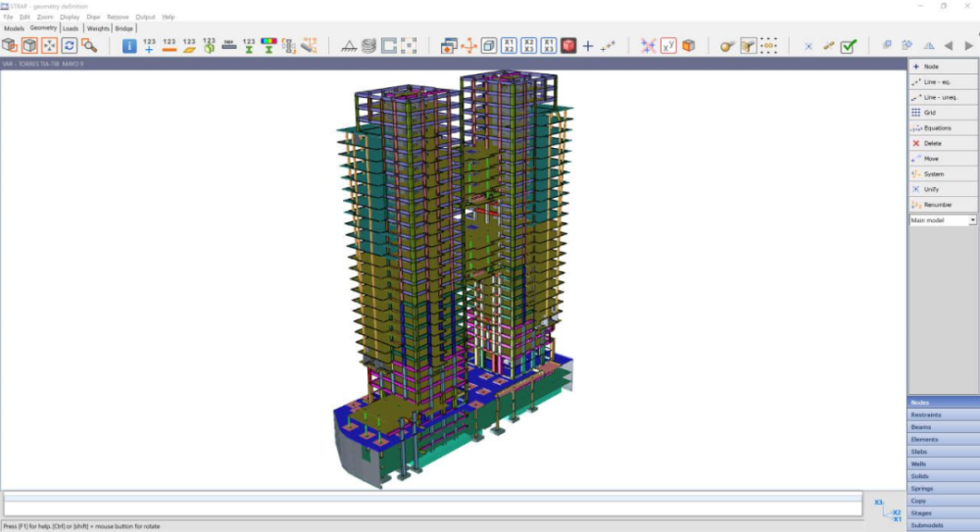Image resolution: width=980 pixels, height=532 pixels.
Task: Expand the Restraints panel section
Action: coord(943,414)
